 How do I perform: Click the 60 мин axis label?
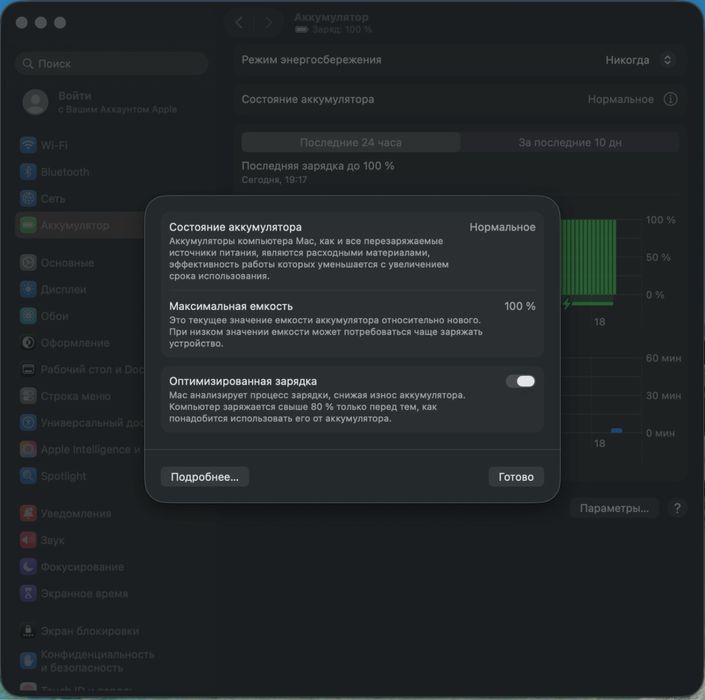click(x=663, y=358)
